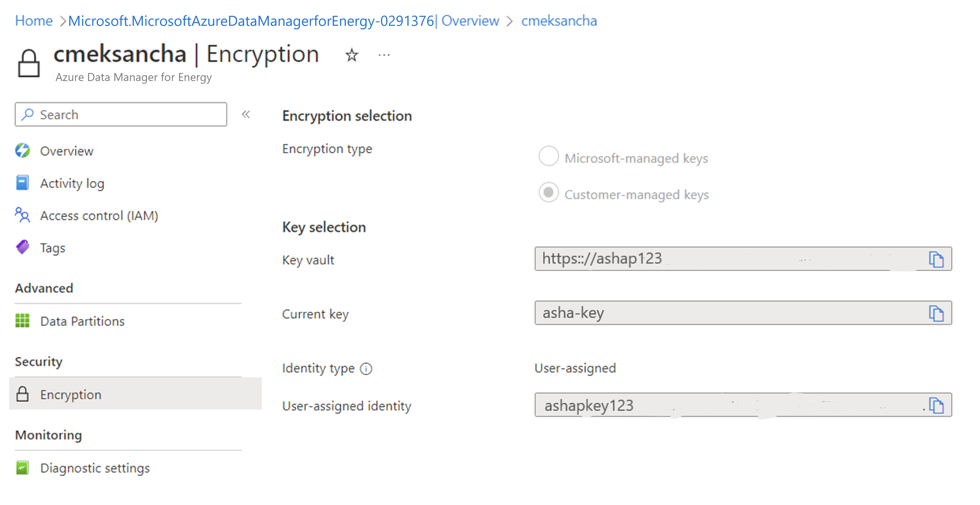980x505 pixels.
Task: Open Diagnostic settings under Monitoring
Action: coord(95,468)
